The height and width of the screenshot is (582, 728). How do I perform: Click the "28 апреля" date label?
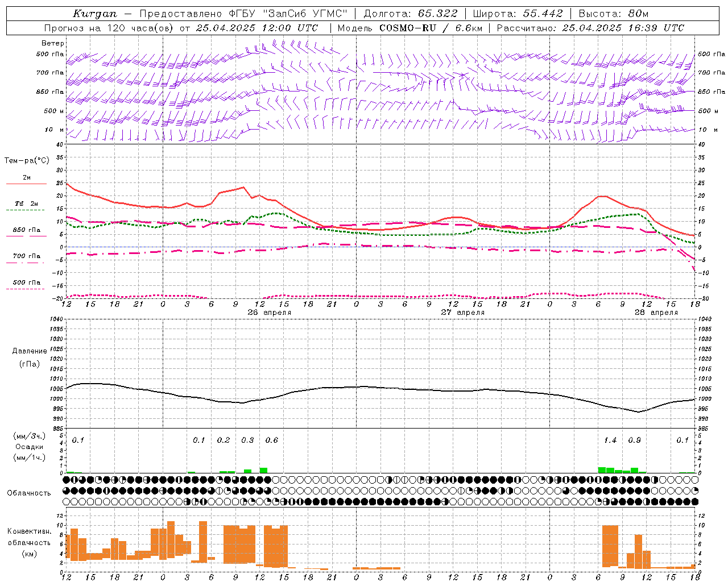pos(656,313)
